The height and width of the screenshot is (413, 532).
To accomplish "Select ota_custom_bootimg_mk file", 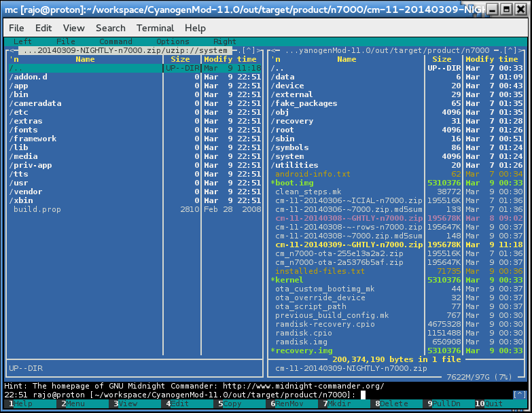I will pyautogui.click(x=397, y=289).
